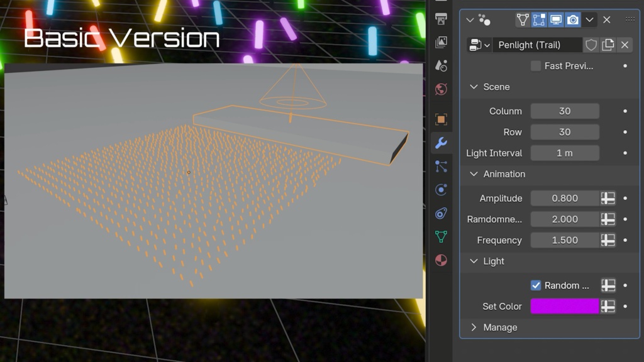The height and width of the screenshot is (362, 644).
Task: Open the Output properties tab
Action: pos(441,18)
